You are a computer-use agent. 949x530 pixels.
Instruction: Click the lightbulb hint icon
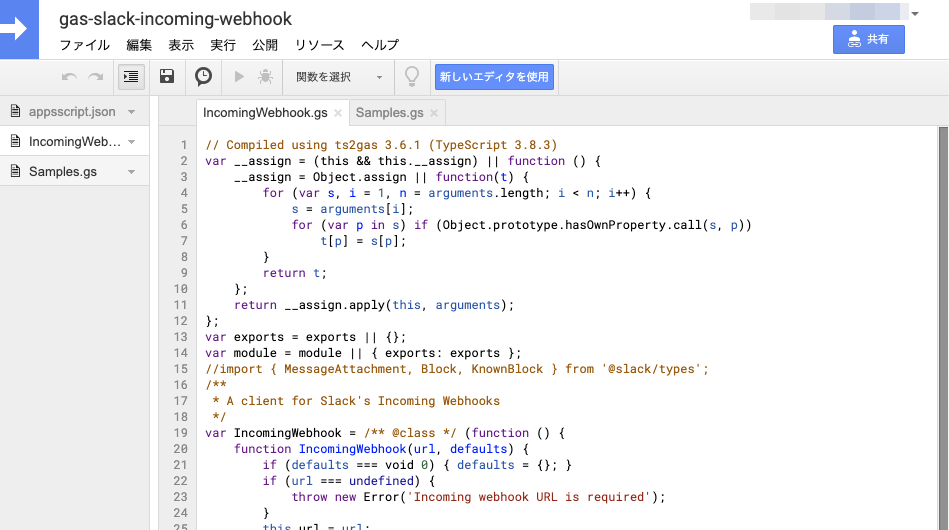click(412, 76)
